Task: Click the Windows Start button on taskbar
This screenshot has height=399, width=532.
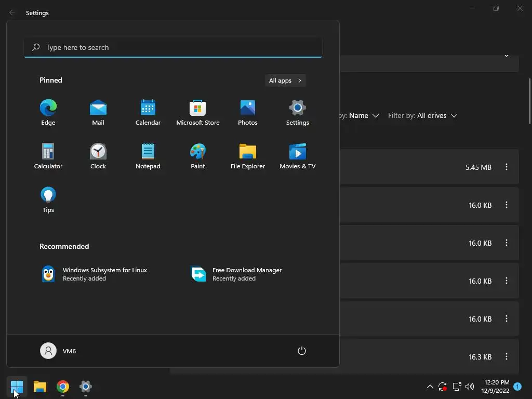Action: (x=17, y=387)
